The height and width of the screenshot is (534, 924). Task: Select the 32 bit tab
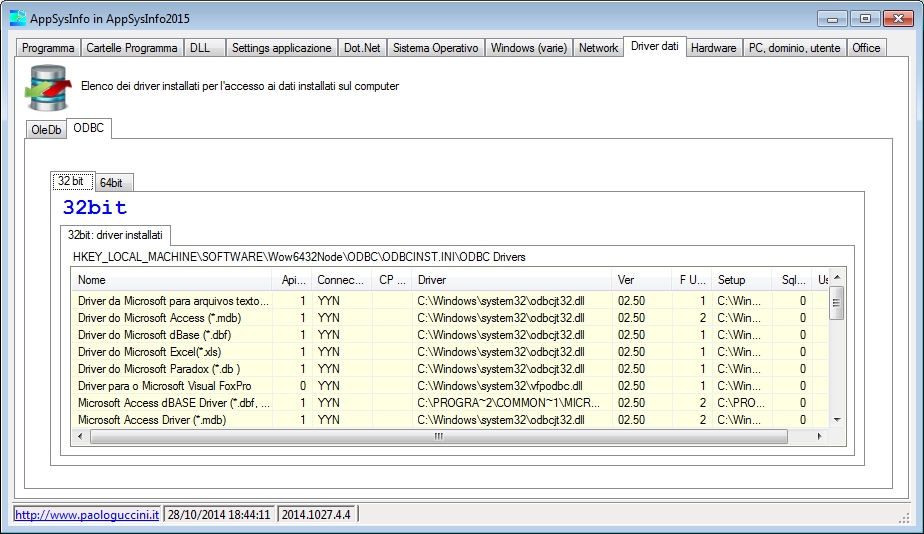(x=71, y=181)
